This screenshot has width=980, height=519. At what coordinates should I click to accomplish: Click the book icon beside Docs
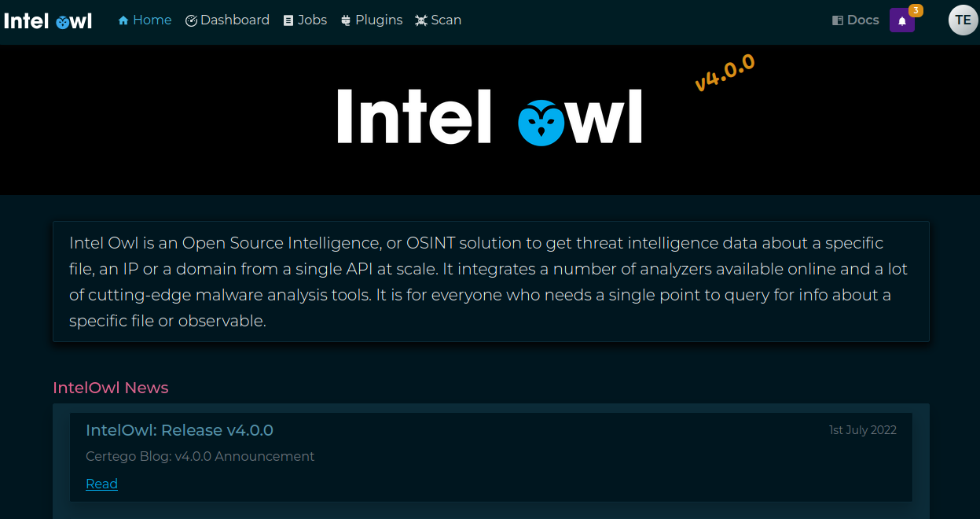click(838, 20)
